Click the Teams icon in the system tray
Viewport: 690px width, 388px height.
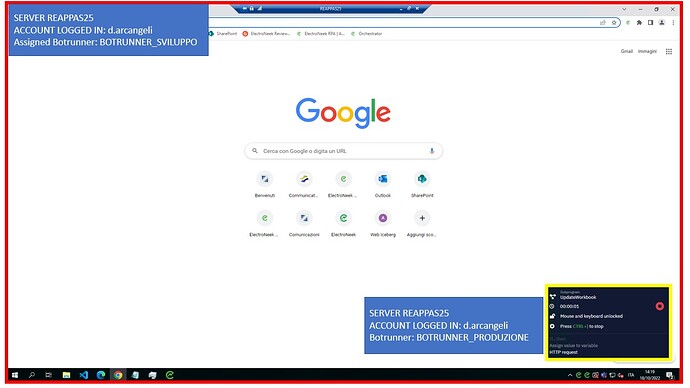click(604, 375)
